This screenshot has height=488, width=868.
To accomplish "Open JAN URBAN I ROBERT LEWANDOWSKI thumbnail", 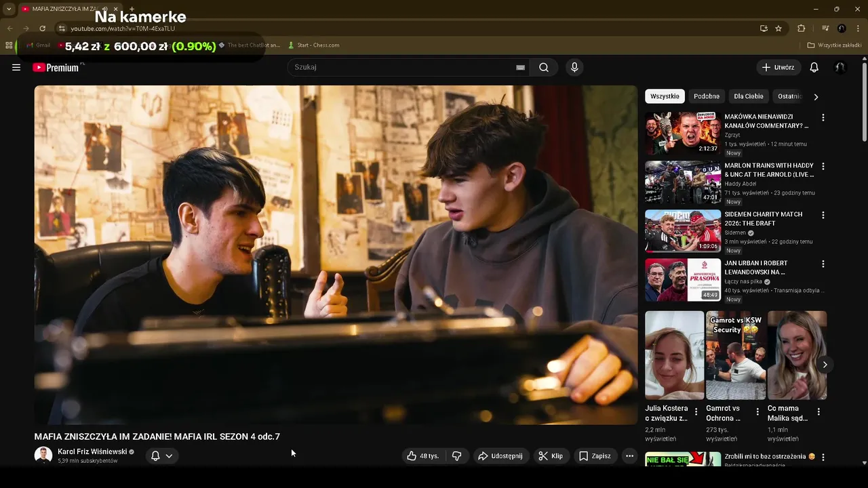I will point(683,280).
